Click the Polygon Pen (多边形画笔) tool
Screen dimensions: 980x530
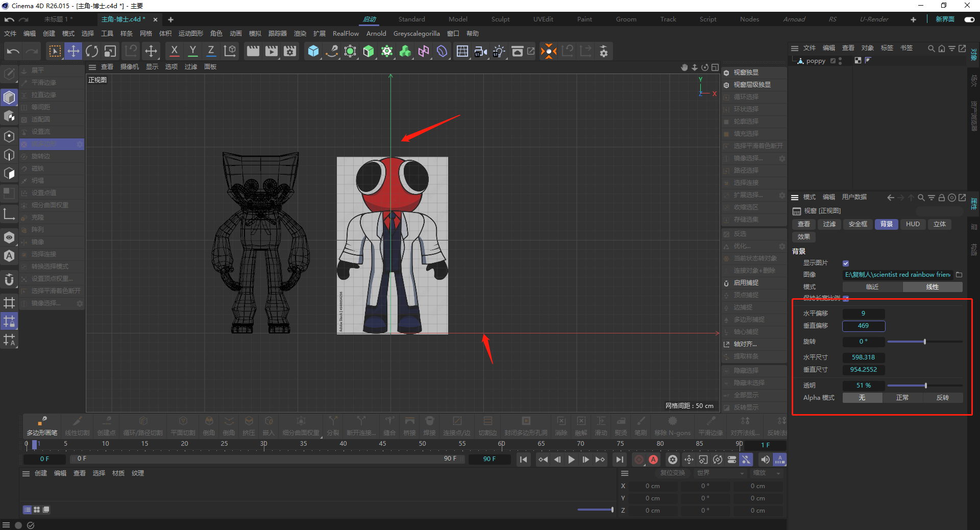(42, 426)
